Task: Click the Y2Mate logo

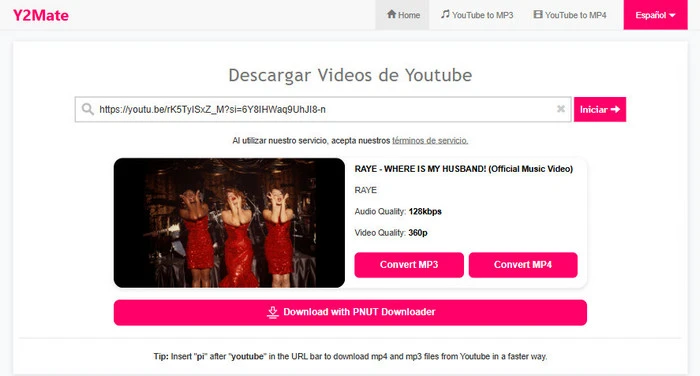Action: pos(41,15)
